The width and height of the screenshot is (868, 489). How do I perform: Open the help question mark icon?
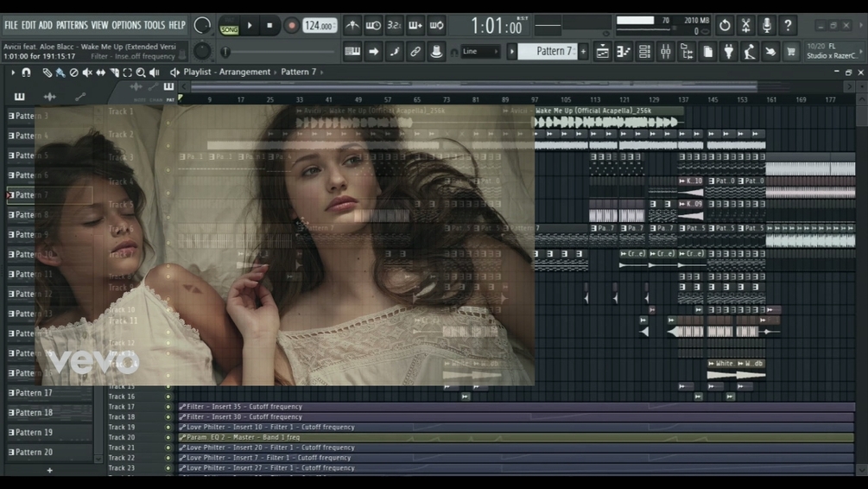click(788, 25)
